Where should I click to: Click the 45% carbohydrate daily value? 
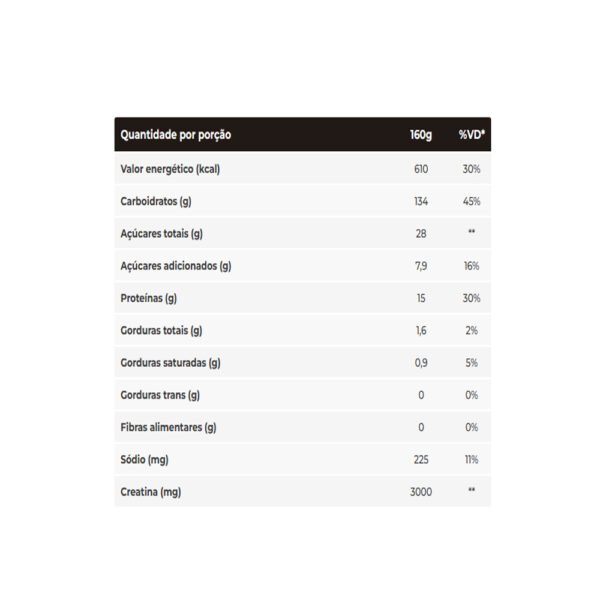pos(471,201)
